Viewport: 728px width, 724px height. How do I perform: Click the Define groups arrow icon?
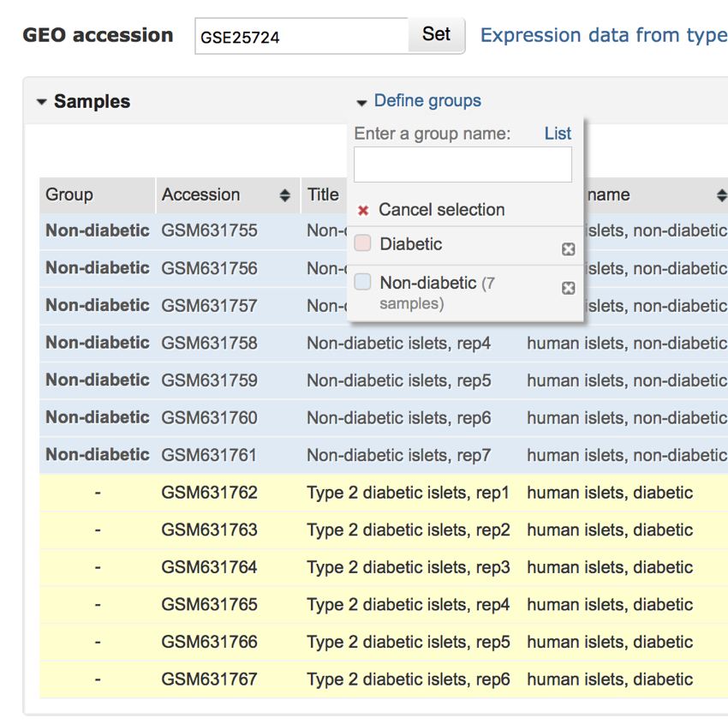[x=361, y=103]
